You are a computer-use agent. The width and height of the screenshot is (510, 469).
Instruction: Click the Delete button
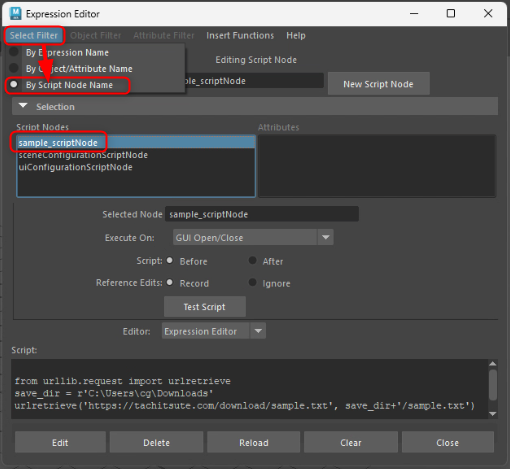(156, 442)
